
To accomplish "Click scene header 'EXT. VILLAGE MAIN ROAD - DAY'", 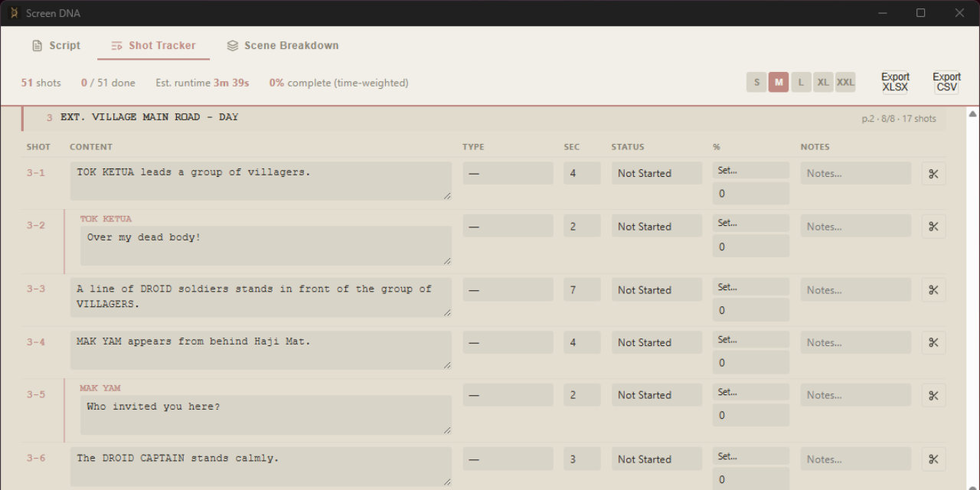I will coord(149,117).
